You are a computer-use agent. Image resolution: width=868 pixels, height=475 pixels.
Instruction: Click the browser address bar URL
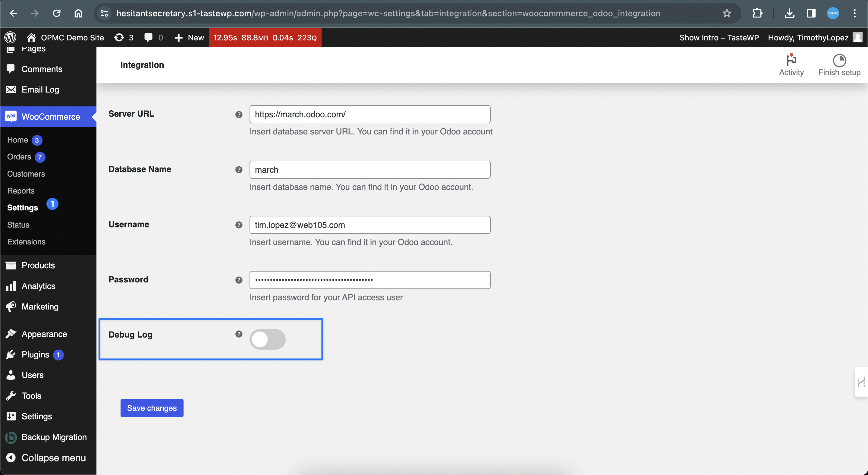(x=388, y=13)
